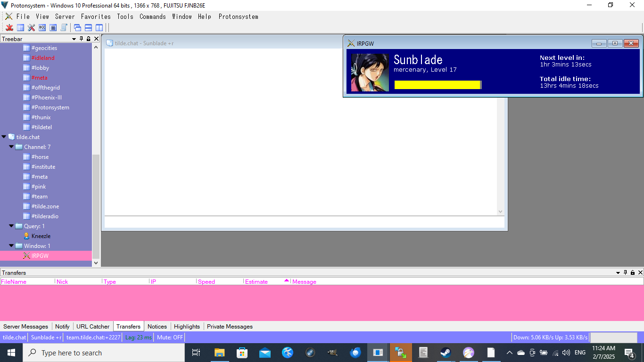Tile windows horizontally via toolbar icon

(88, 28)
